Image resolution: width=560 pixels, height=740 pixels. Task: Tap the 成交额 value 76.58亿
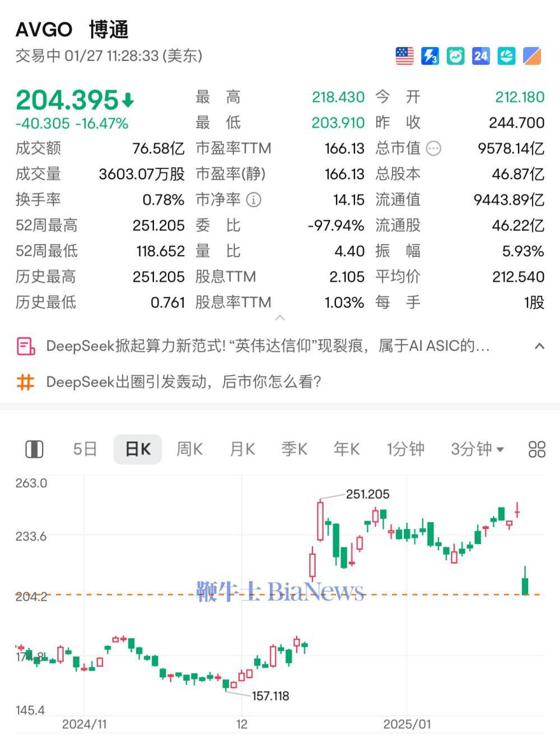pyautogui.click(x=158, y=148)
